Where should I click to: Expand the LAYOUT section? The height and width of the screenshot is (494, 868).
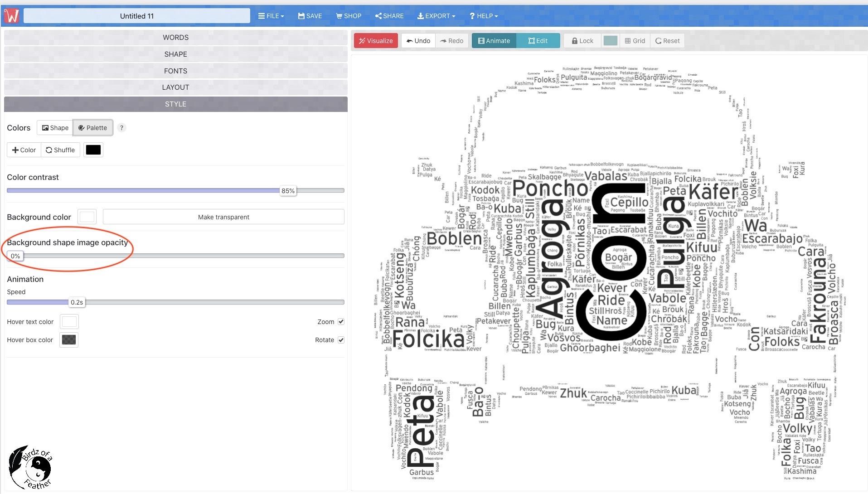point(176,87)
